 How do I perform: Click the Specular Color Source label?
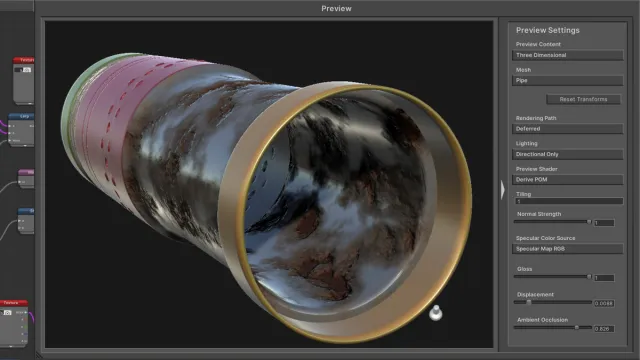tap(545, 238)
